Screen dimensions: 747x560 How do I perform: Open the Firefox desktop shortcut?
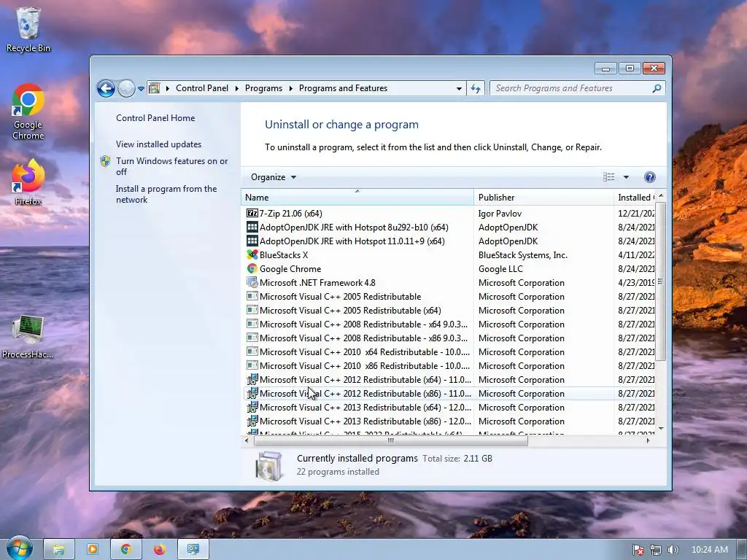(x=28, y=182)
